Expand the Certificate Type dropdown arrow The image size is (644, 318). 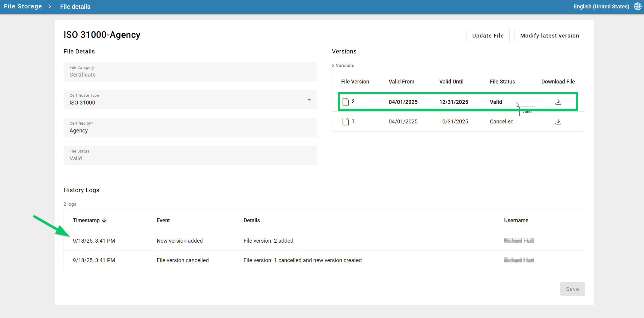coord(309,100)
